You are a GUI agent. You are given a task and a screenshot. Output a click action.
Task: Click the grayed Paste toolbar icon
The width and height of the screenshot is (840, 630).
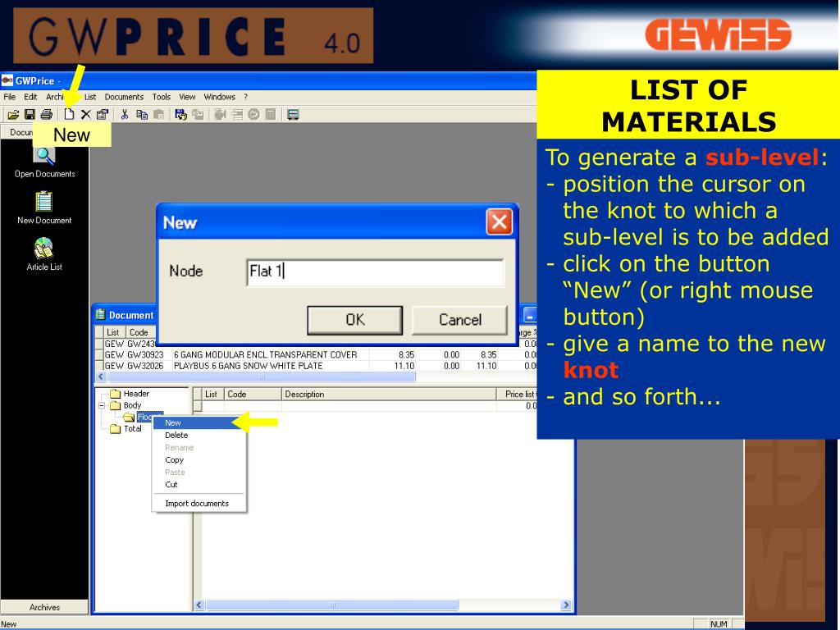tap(158, 114)
